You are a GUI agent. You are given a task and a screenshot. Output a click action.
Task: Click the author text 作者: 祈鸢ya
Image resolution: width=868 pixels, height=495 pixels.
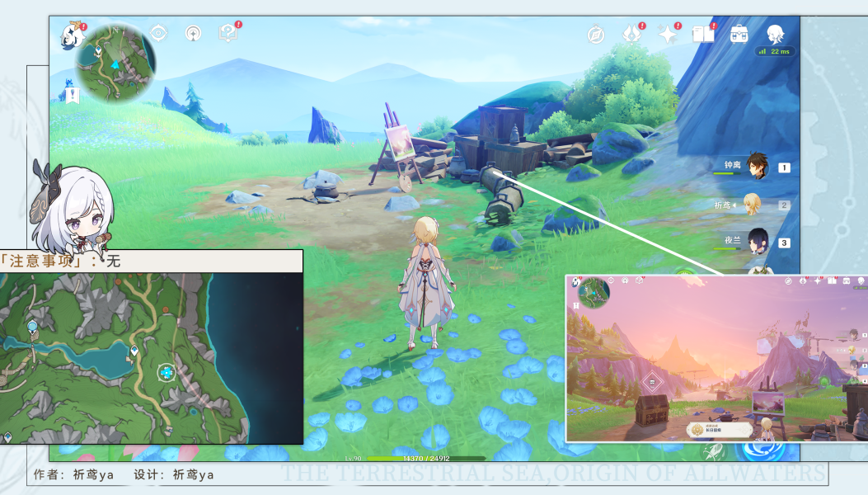pyautogui.click(x=73, y=474)
